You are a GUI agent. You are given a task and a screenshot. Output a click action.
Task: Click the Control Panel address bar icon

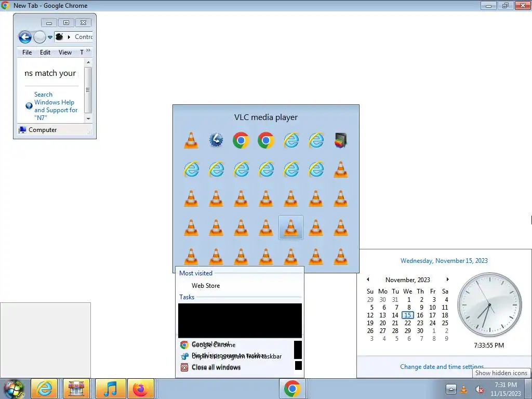pyautogui.click(x=59, y=37)
